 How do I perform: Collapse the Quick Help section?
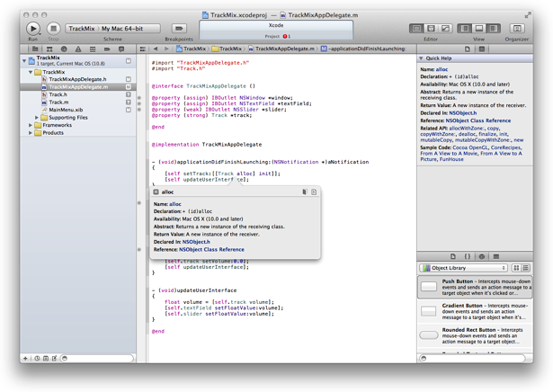[x=421, y=58]
